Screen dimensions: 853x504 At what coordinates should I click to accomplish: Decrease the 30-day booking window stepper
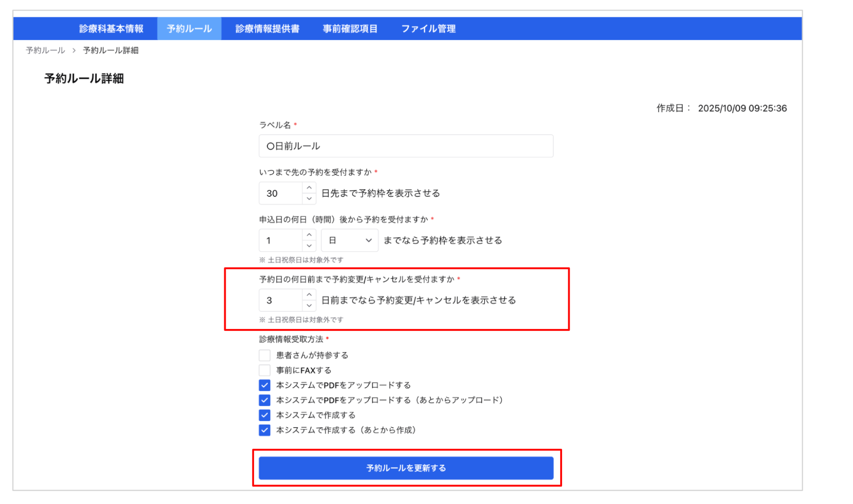[309, 198]
